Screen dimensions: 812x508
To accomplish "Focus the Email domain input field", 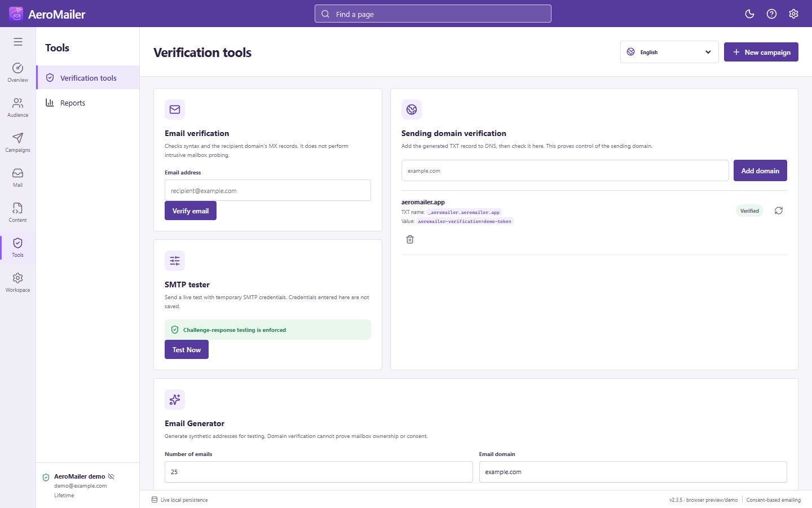I will (x=633, y=472).
